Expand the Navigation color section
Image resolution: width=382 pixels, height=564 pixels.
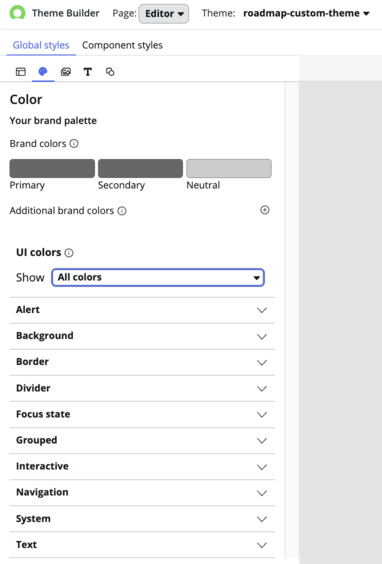click(142, 492)
